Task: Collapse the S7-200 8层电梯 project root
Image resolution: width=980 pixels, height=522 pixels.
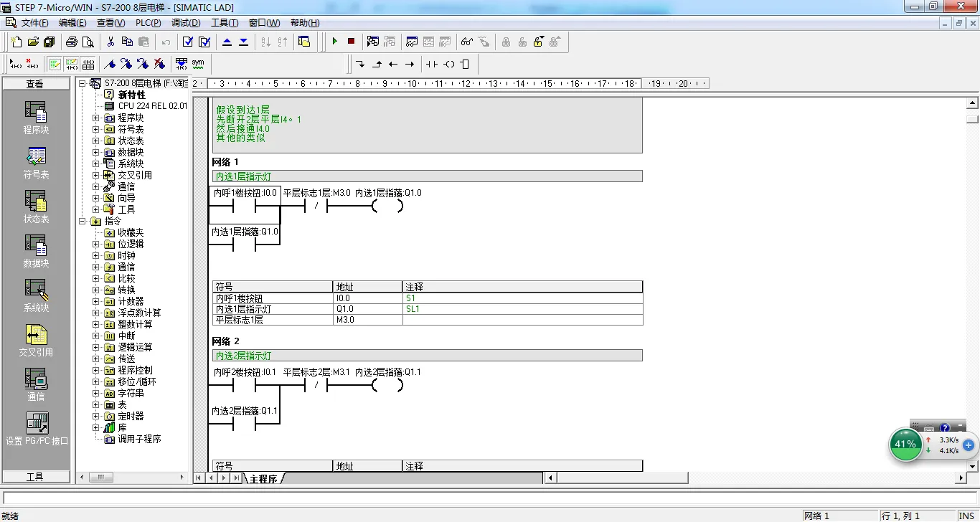Action: (x=83, y=83)
